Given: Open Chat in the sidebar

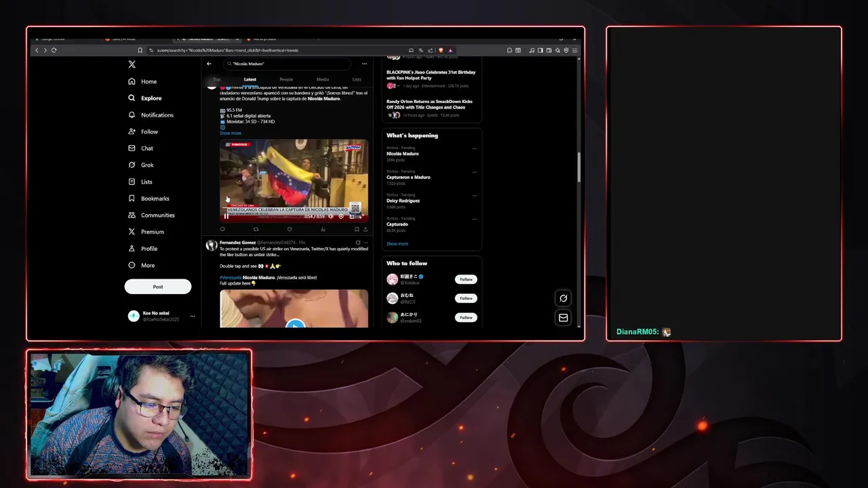Looking at the screenshot, I should (140, 148).
